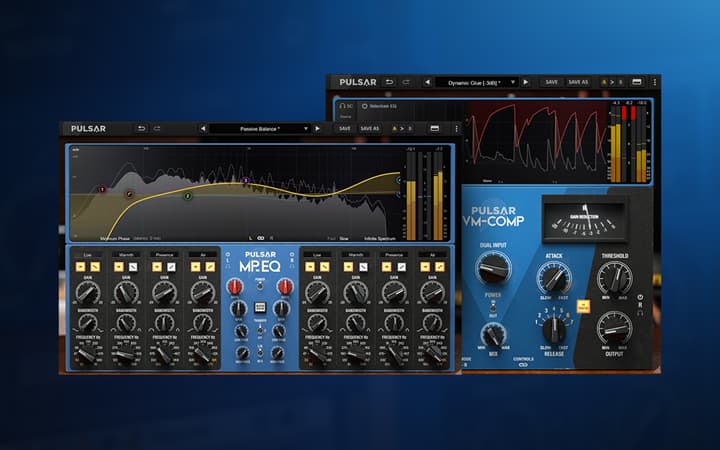This screenshot has height=450, width=720.
Task: Click left channel Low band GAIN knob
Action: tap(87, 292)
